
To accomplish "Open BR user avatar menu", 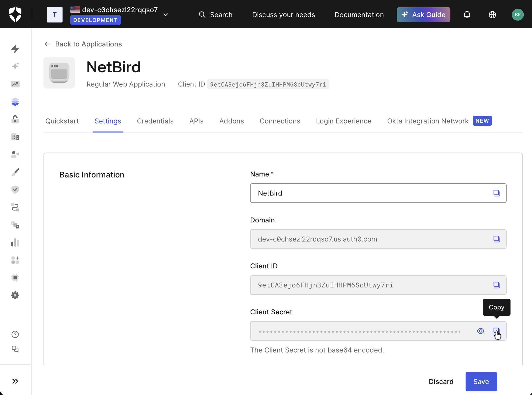I will pyautogui.click(x=518, y=15).
